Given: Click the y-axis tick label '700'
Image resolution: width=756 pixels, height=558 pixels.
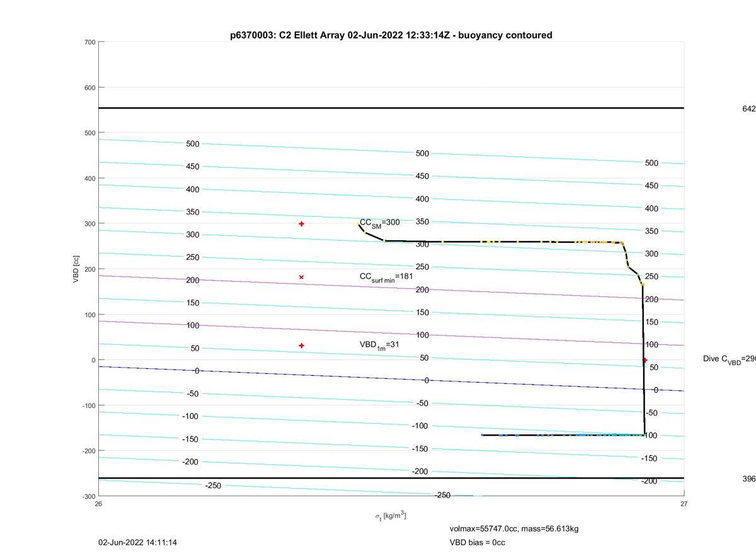Looking at the screenshot, I should click(89, 42).
